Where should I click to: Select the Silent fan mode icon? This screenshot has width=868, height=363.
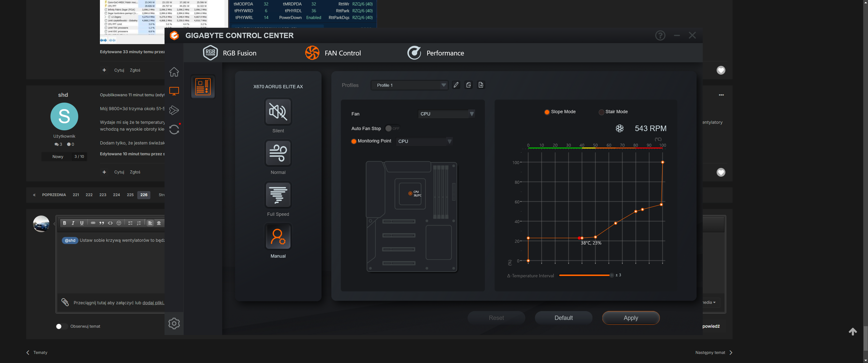point(278,112)
